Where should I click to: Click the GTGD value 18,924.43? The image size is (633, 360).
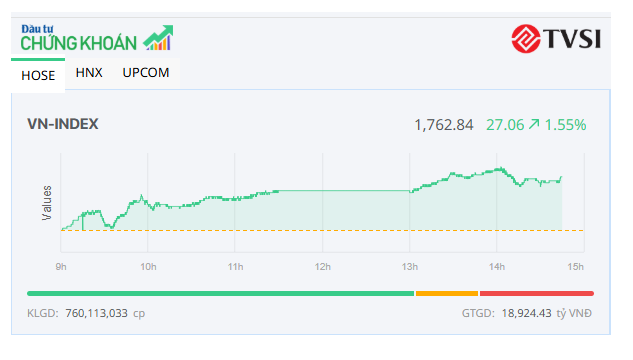pyautogui.click(x=526, y=313)
